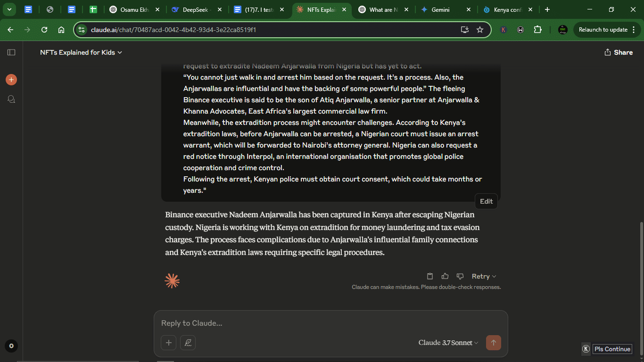The width and height of the screenshot is (644, 362).
Task: Expand the NFTs Explained for Kids dropdown
Action: (81, 52)
